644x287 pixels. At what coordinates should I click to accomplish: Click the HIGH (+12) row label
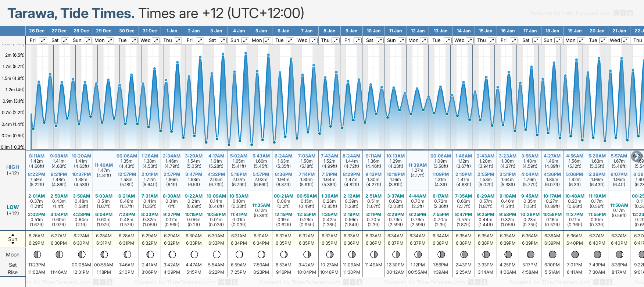click(13, 170)
